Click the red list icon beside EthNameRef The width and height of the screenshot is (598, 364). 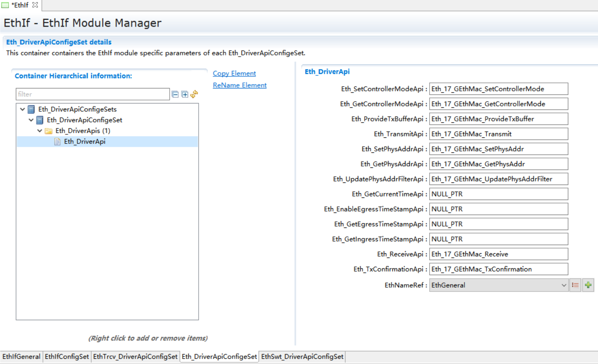pyautogui.click(x=575, y=285)
